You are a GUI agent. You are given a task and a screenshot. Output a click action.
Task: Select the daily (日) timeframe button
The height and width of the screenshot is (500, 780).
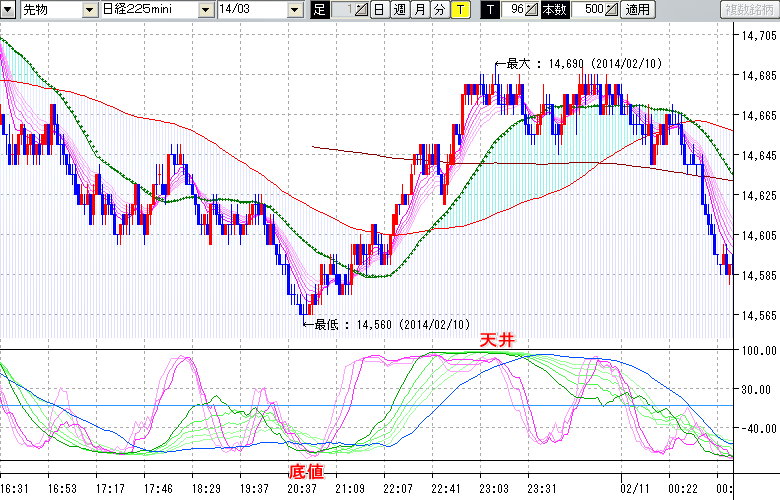click(x=380, y=9)
